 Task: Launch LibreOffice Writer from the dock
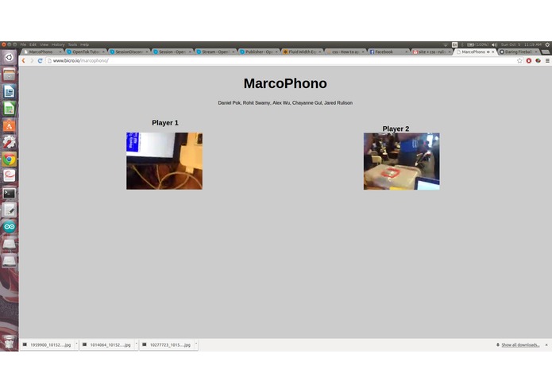(10, 91)
